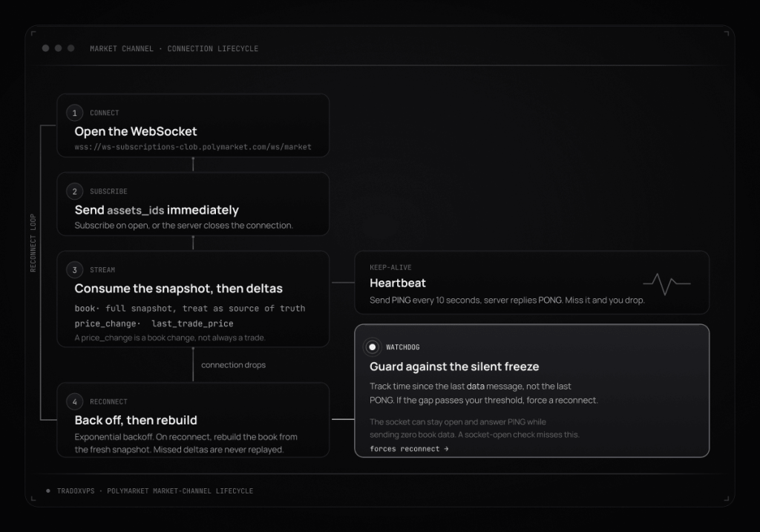Click the step 4 number badge

pyautogui.click(x=75, y=401)
